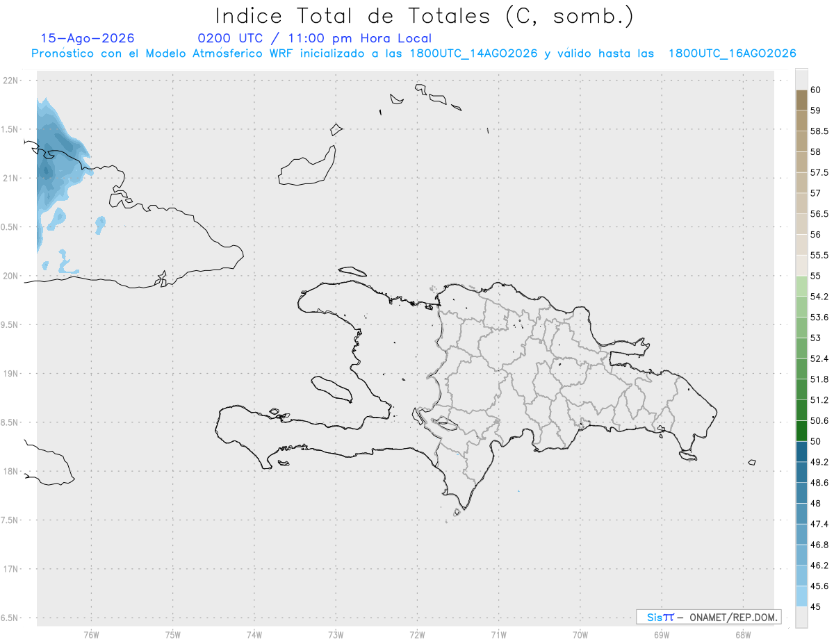Click the longitude axis label '76W'
834x644 pixels.
(x=91, y=634)
